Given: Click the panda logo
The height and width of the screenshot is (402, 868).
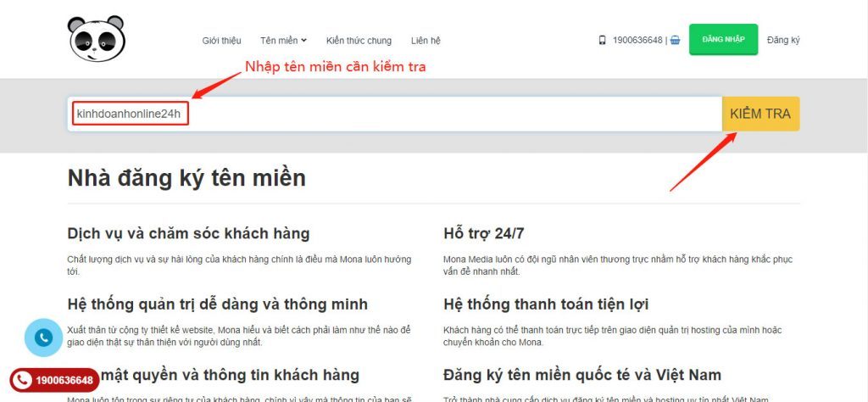Looking at the screenshot, I should 97,38.
